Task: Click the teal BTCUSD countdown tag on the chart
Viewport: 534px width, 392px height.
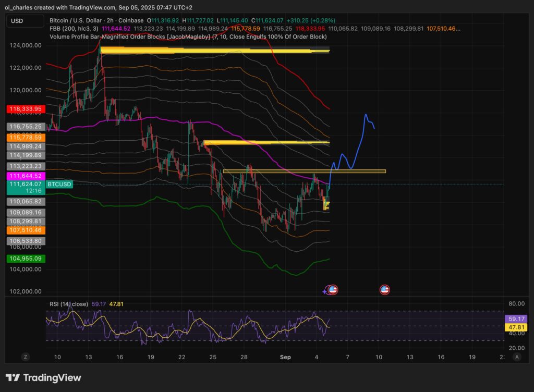Action: pos(59,184)
